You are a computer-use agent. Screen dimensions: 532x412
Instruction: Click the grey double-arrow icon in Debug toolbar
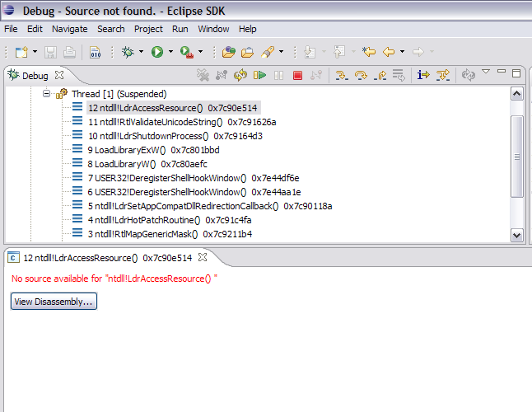pos(469,75)
